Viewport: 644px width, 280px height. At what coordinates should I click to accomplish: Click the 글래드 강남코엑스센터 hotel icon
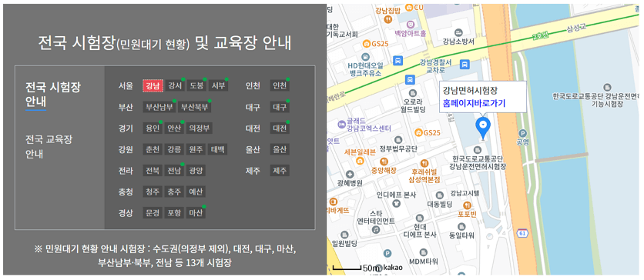[x=341, y=124]
